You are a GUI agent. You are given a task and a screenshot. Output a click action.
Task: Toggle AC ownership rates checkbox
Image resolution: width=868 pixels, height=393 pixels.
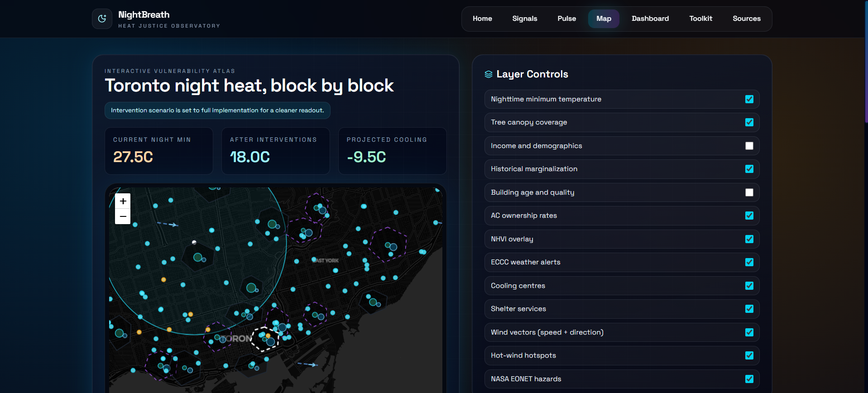click(x=749, y=216)
